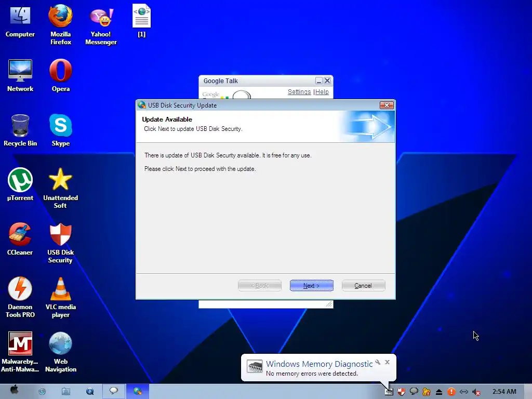This screenshot has width=532, height=399.
Task: Launch Opera browser shortcut
Action: (x=60, y=75)
